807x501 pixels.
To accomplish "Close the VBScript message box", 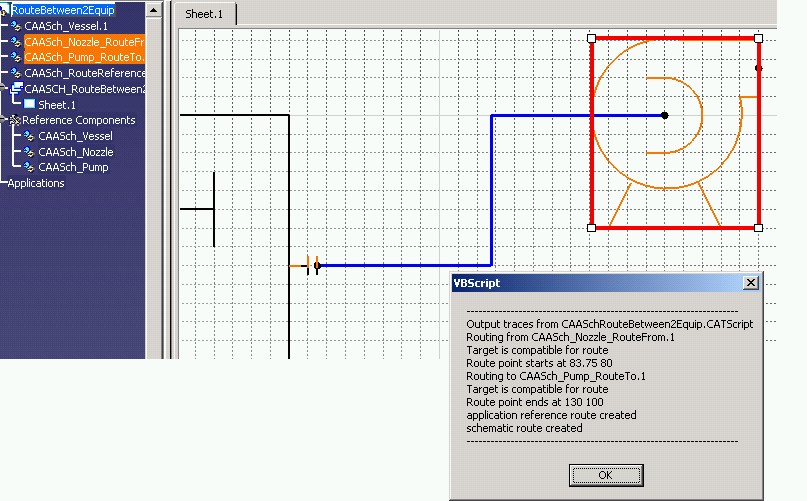I will [x=751, y=283].
